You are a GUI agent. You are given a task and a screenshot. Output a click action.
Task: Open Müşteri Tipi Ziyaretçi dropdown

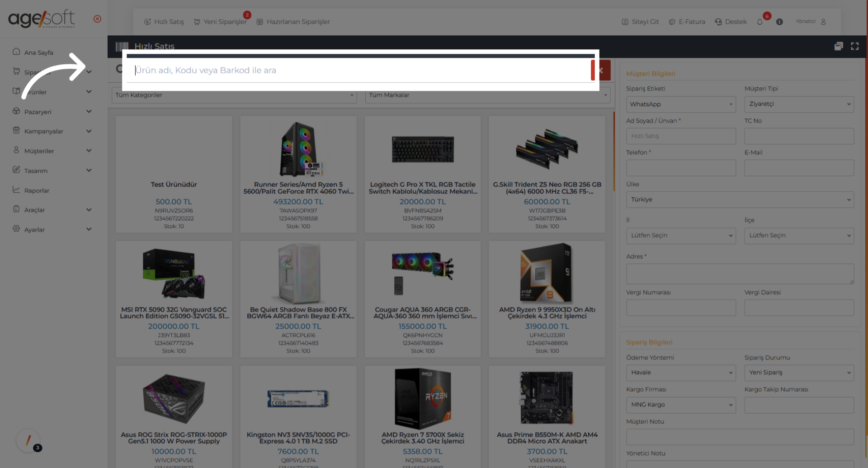(799, 104)
